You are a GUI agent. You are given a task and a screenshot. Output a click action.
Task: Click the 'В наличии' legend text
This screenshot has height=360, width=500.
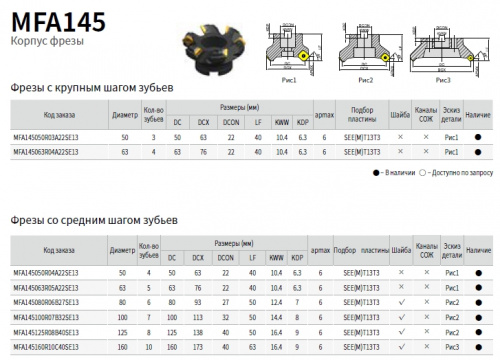tap(400, 173)
